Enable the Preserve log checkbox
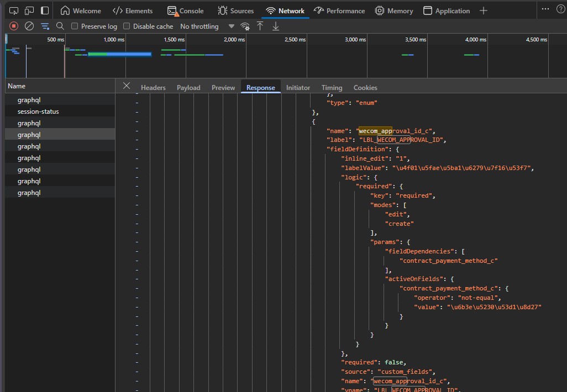 [75, 26]
